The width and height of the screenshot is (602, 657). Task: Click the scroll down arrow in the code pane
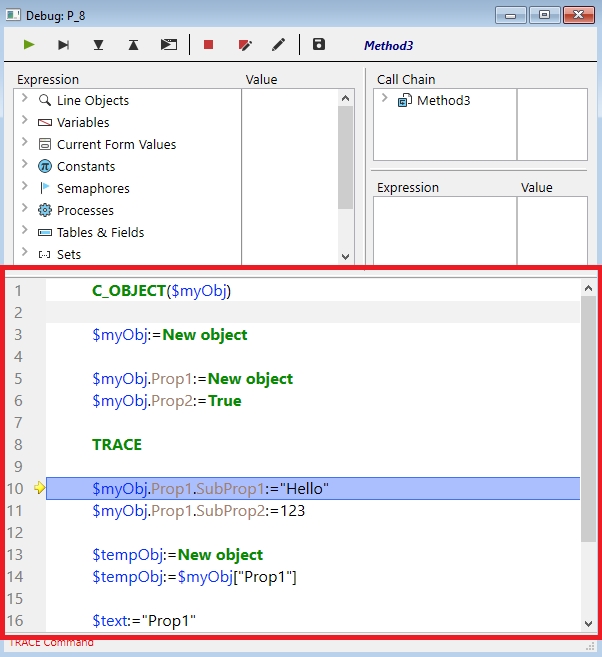[x=588, y=624]
